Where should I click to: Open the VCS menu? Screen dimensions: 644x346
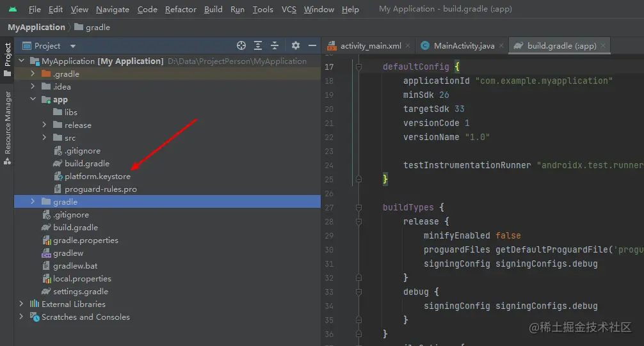coord(289,9)
